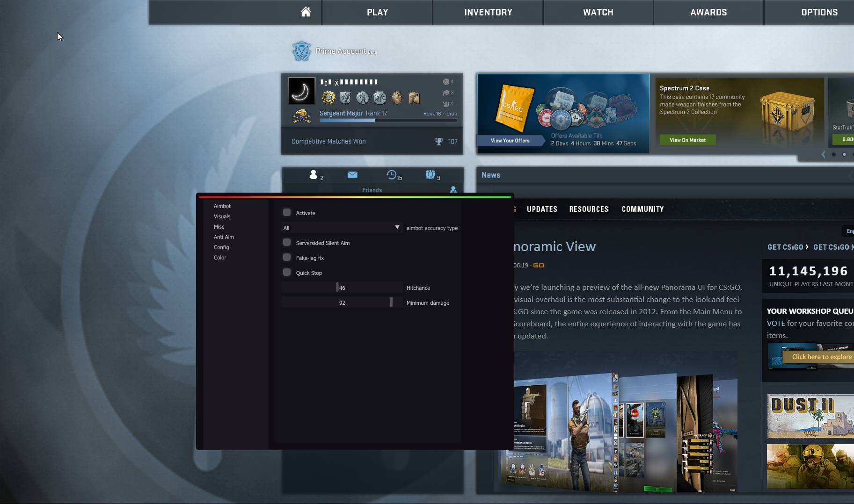Image resolution: width=854 pixels, height=504 pixels.
Task: Click the 'Rank 18 + Drop' label
Action: pos(440,114)
